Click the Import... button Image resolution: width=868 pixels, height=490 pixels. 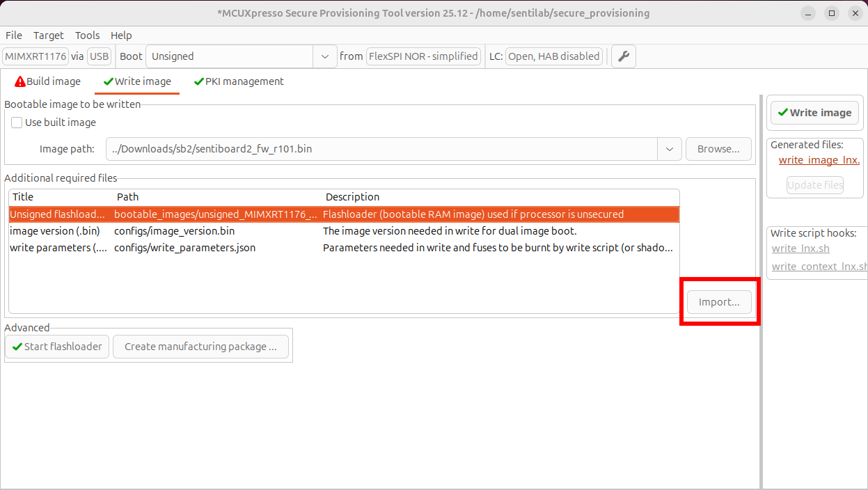[x=719, y=302]
